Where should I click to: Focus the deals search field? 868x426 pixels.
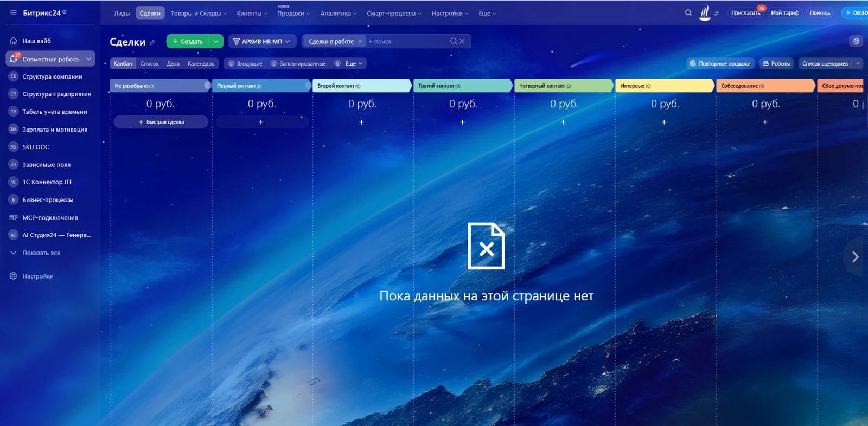click(407, 41)
